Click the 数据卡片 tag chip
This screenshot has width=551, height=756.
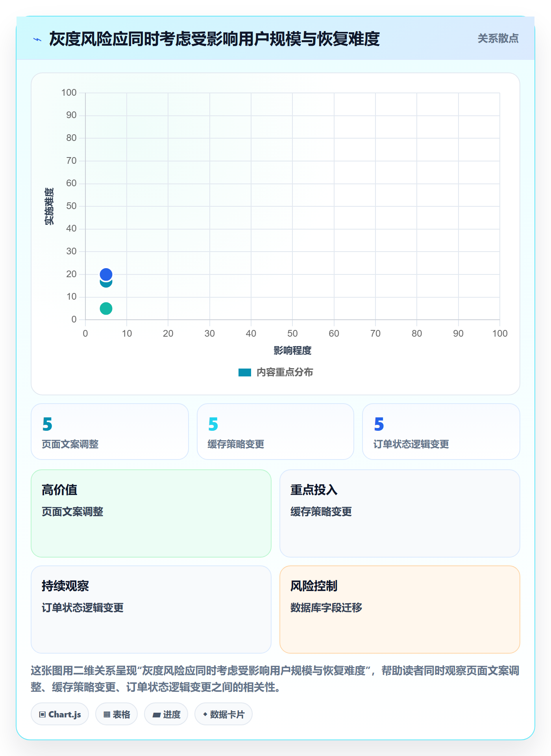[224, 714]
